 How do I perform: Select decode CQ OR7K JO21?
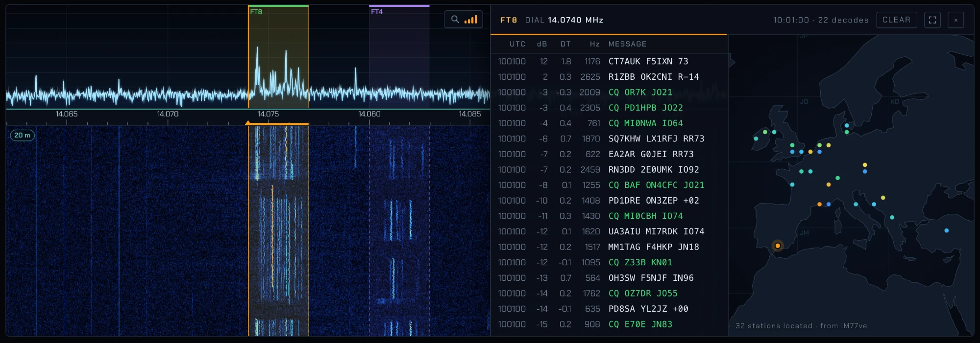609,92
